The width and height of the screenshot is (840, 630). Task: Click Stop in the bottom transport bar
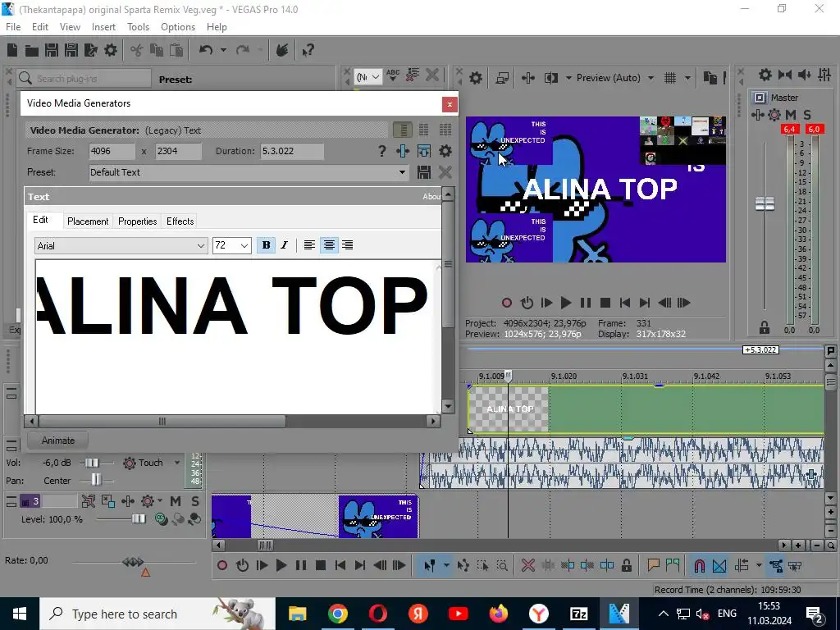321,565
